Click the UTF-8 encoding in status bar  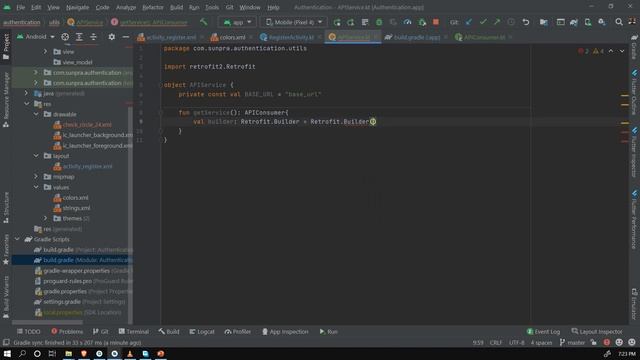click(517, 342)
